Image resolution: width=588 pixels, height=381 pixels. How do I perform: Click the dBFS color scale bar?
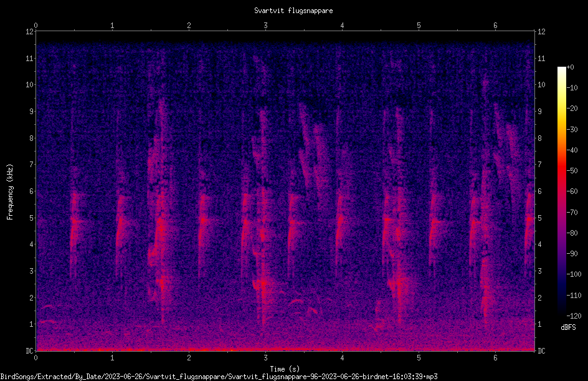(x=562, y=191)
